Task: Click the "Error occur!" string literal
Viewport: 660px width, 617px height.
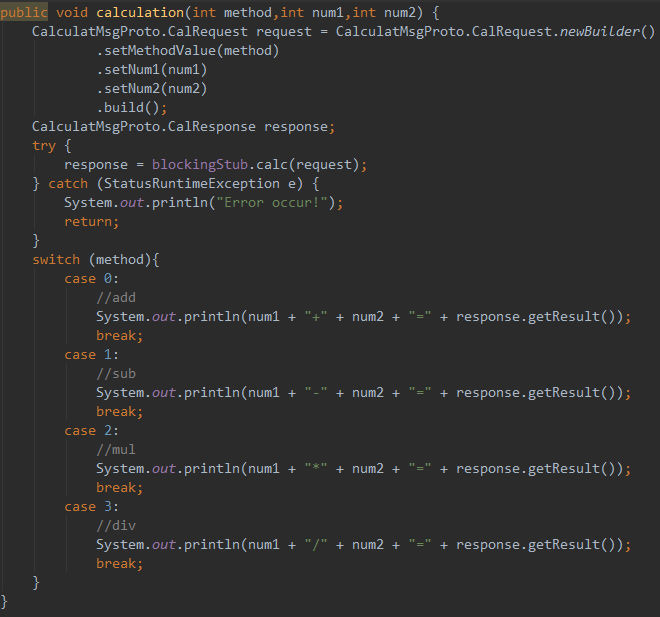Action: (272, 203)
